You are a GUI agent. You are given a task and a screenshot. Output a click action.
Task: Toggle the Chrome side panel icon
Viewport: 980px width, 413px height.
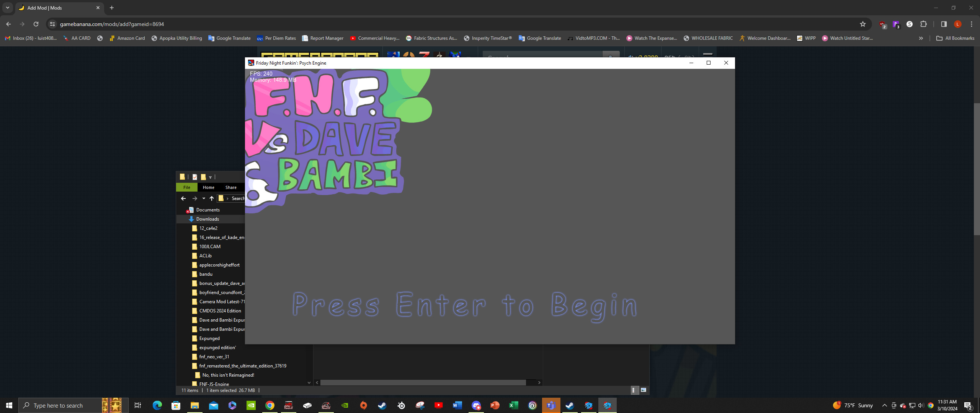pos(944,24)
